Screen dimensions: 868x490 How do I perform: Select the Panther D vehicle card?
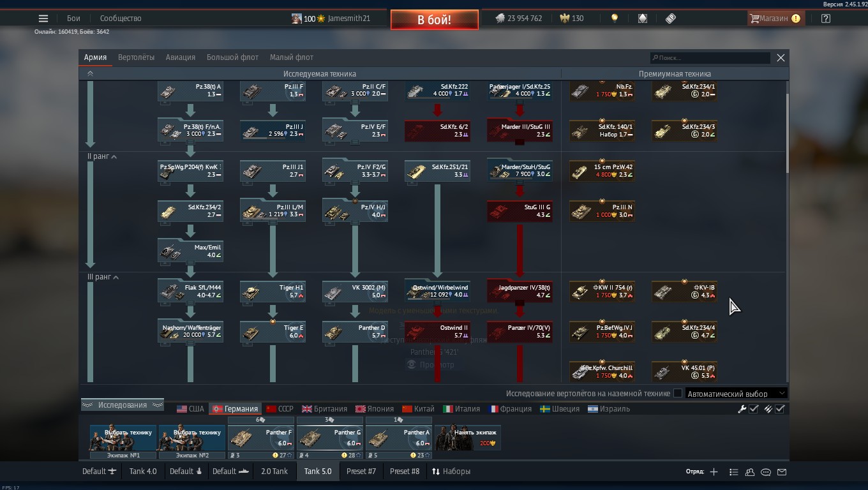click(355, 332)
